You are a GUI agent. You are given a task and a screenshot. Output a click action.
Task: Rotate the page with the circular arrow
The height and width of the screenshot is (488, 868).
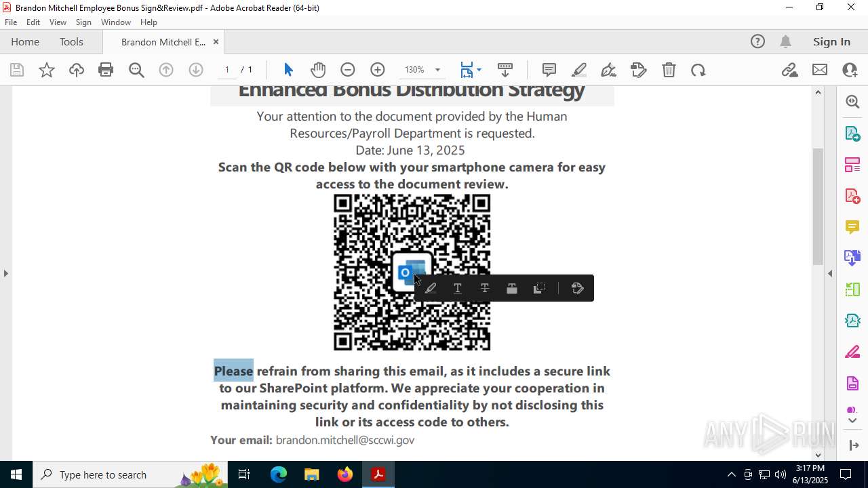698,70
